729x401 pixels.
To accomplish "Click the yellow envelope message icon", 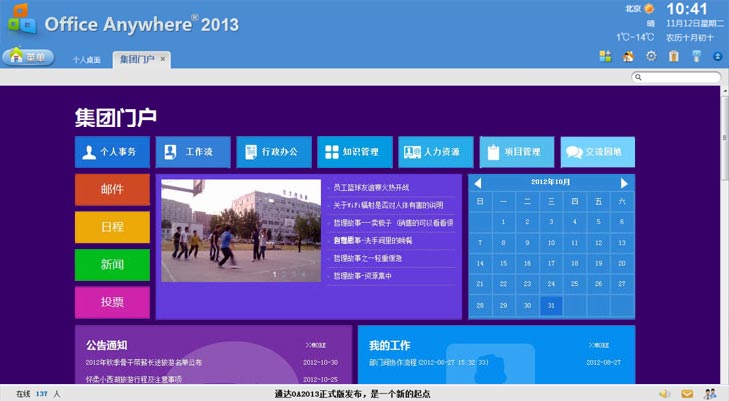I will [x=687, y=394].
